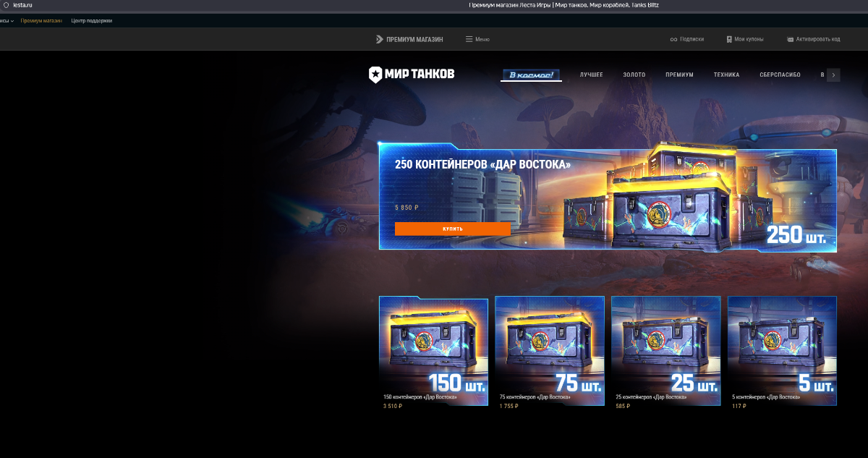The image size is (868, 458).
Task: Select the ЗОЛОТО category tab
Action: (x=634, y=75)
